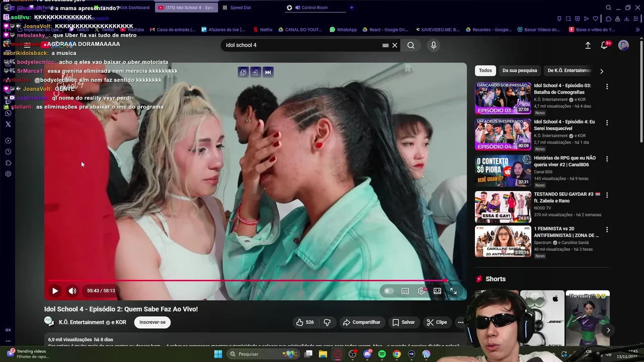Enter fullscreen mode in the player
The height and width of the screenshot is (362, 644).
tap(453, 291)
